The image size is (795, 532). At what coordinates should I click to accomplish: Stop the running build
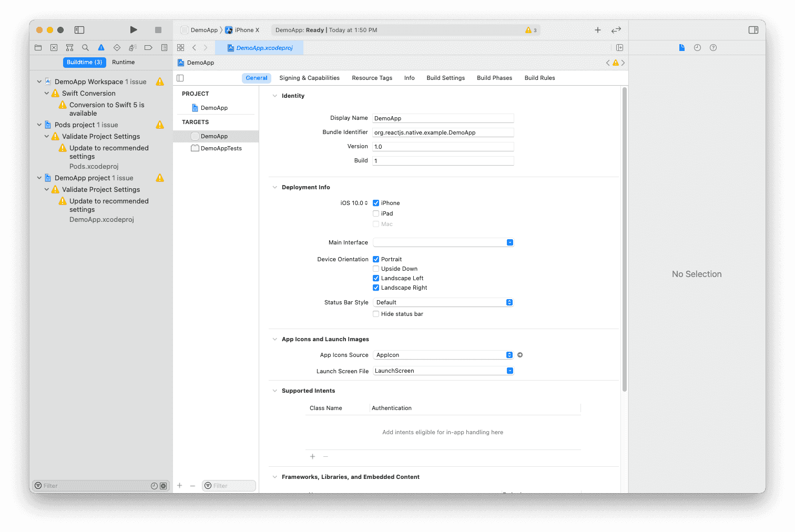pyautogui.click(x=158, y=30)
